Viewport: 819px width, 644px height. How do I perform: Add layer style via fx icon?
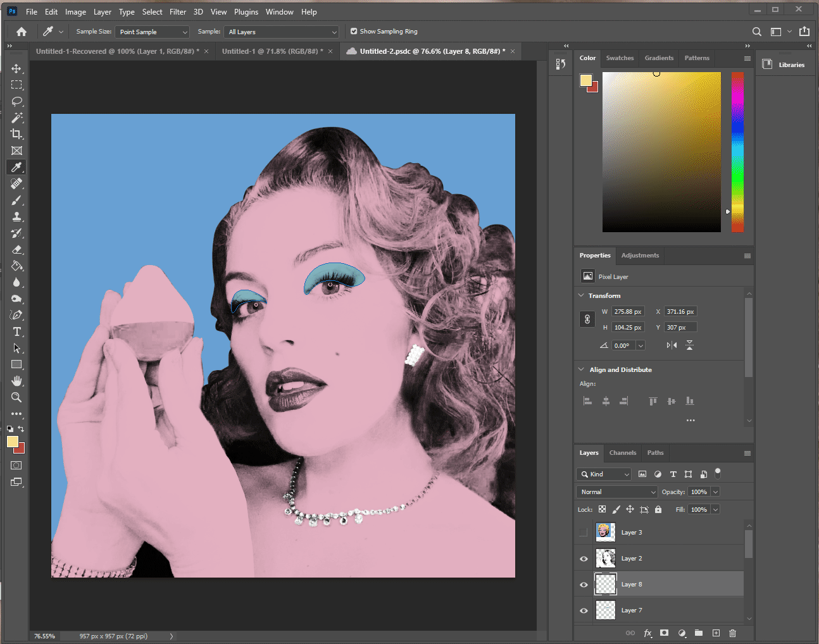pyautogui.click(x=647, y=633)
